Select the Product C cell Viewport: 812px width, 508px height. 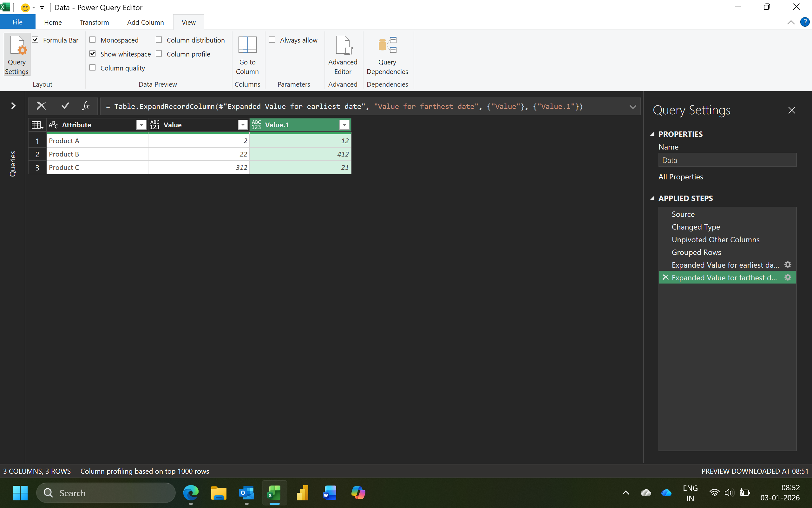[x=97, y=167]
